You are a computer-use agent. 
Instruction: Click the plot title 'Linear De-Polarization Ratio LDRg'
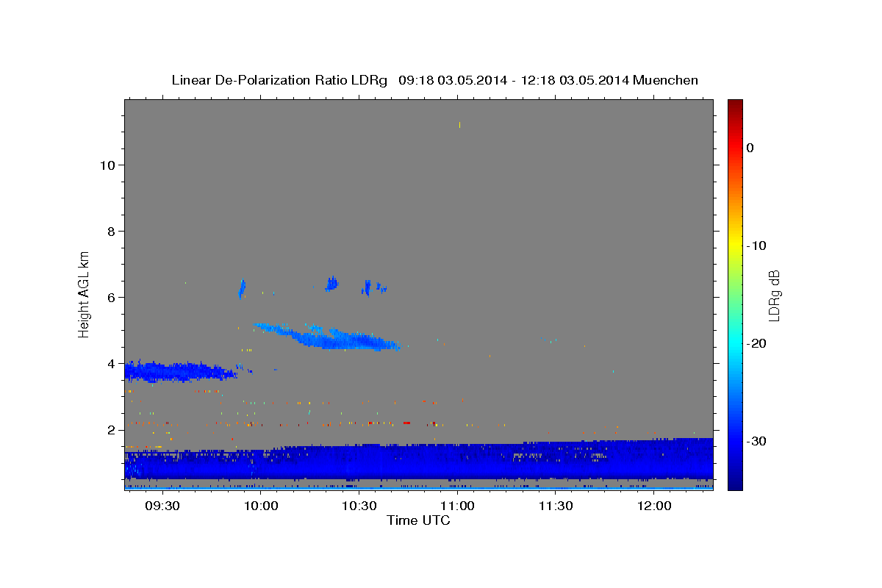[x=279, y=80]
